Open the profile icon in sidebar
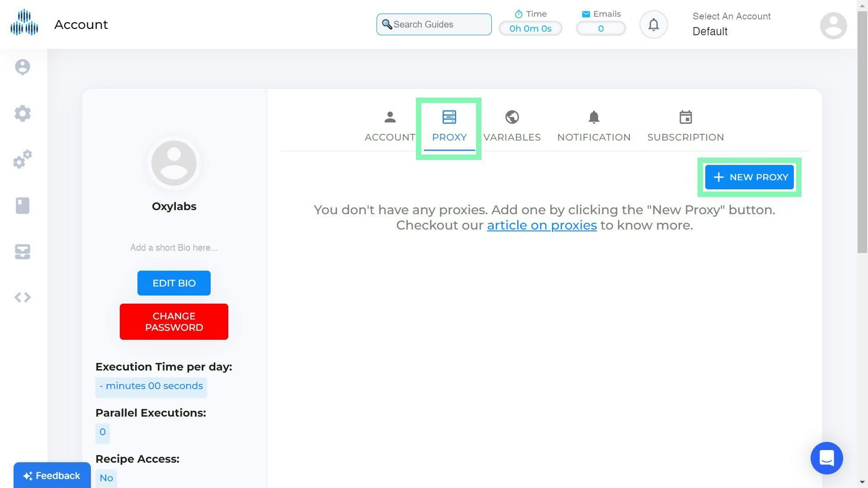Image resolution: width=868 pixels, height=488 pixels. pyautogui.click(x=23, y=67)
